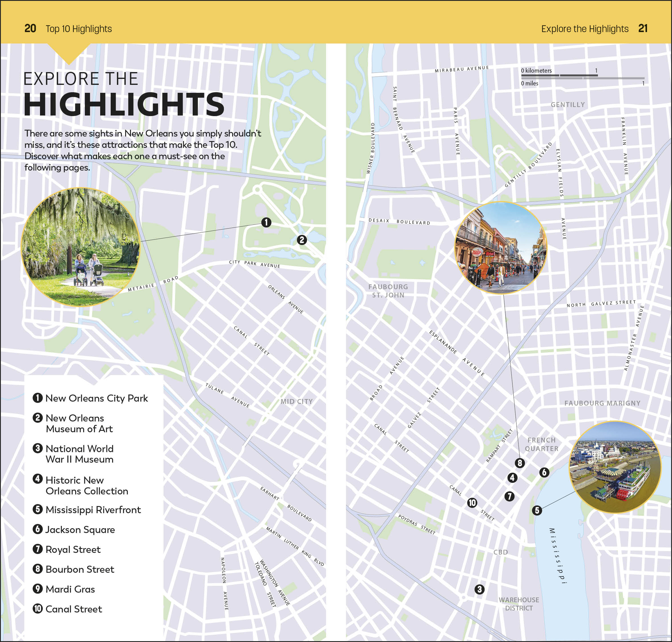Click map marker 3 in Warehouse District
The height and width of the screenshot is (642, 672).
(479, 589)
